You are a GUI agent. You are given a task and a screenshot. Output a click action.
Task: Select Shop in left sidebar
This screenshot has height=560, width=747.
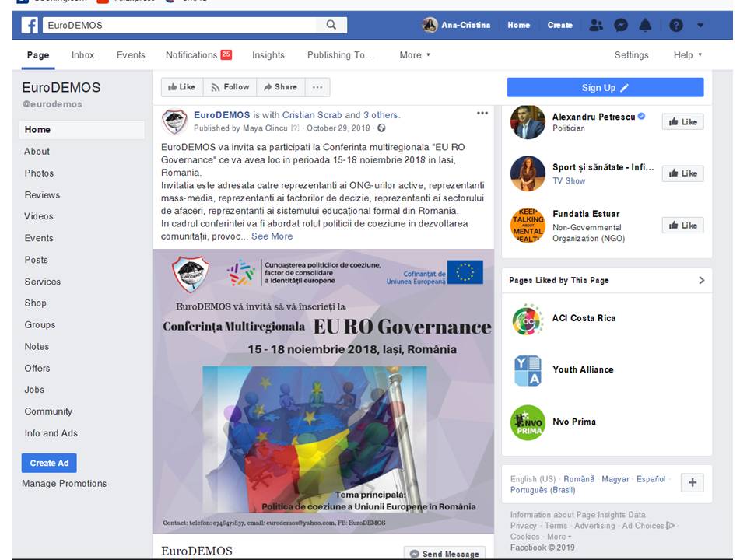(35, 303)
